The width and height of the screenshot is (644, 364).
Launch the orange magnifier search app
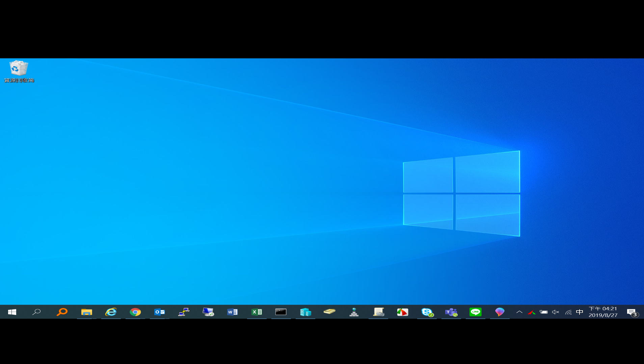62,312
